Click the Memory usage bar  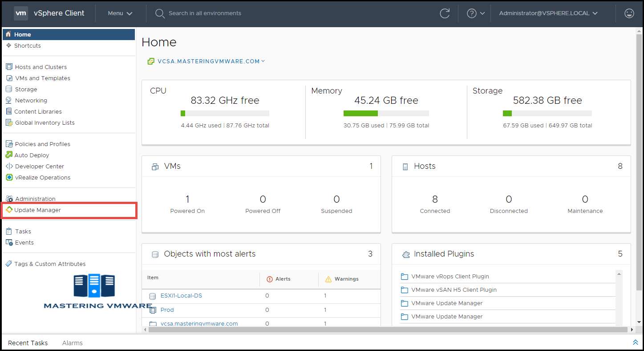(386, 114)
